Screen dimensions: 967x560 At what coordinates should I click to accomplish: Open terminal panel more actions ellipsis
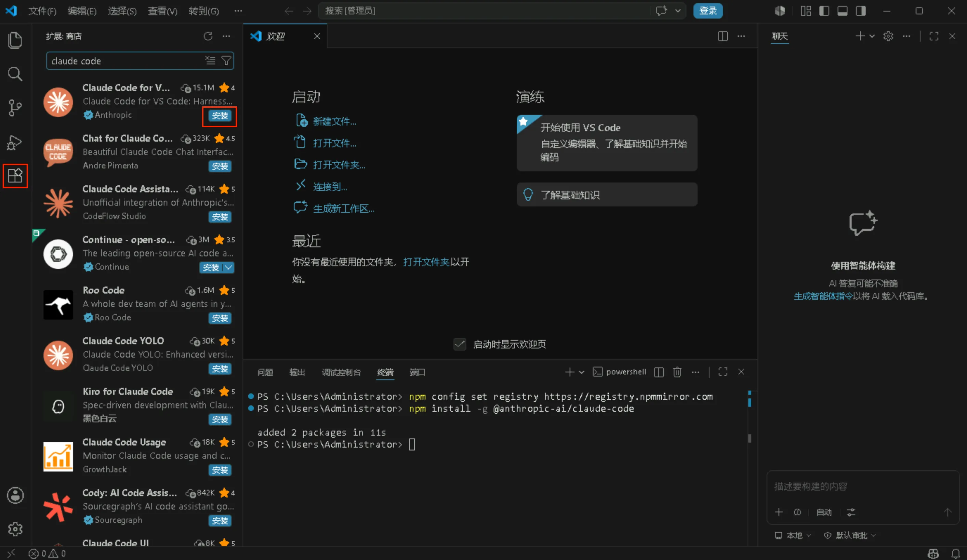[x=695, y=372]
